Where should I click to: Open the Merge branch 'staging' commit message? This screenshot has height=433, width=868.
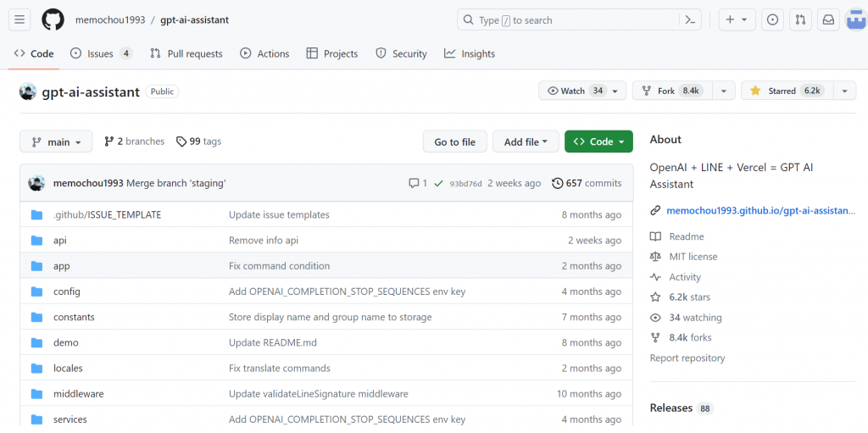(176, 183)
